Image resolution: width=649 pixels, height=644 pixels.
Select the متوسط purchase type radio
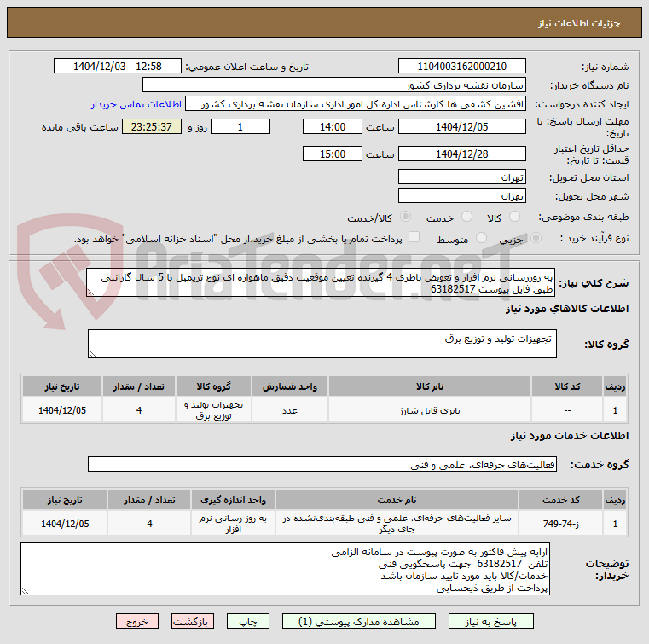[x=481, y=238]
